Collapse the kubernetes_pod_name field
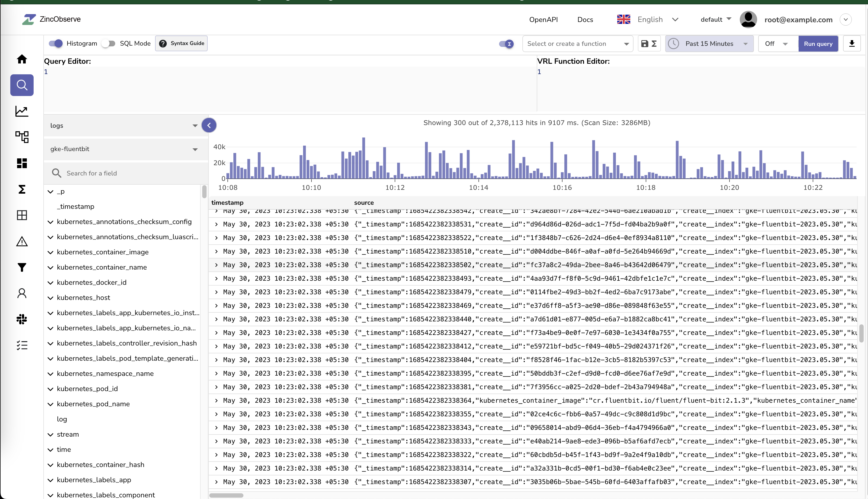Viewport: 868px width, 499px height. [x=51, y=404]
